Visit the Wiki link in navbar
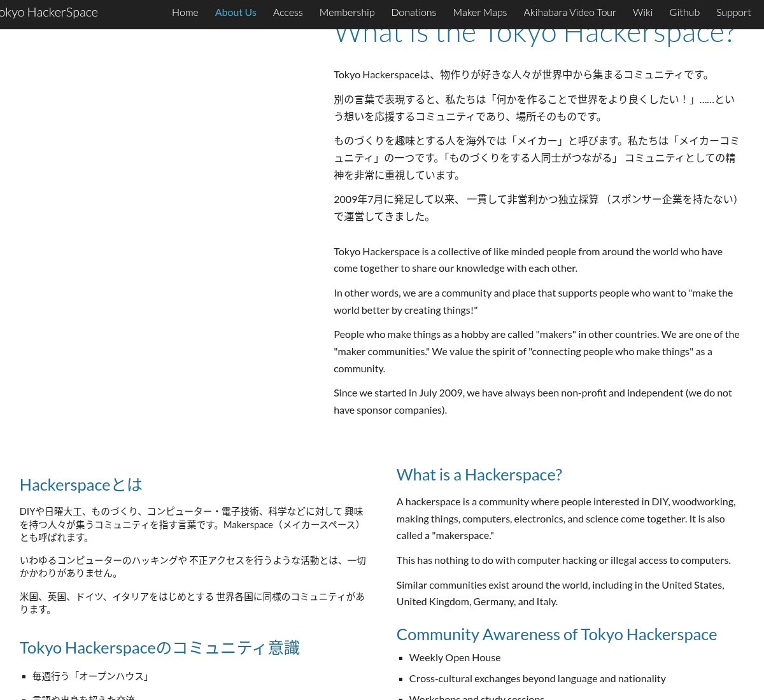 pyautogui.click(x=642, y=12)
